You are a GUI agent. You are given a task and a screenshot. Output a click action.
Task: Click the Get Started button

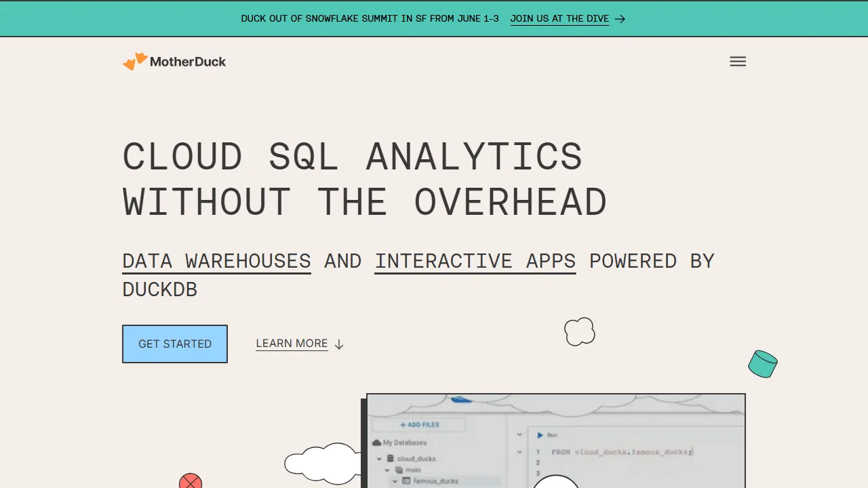click(x=175, y=344)
